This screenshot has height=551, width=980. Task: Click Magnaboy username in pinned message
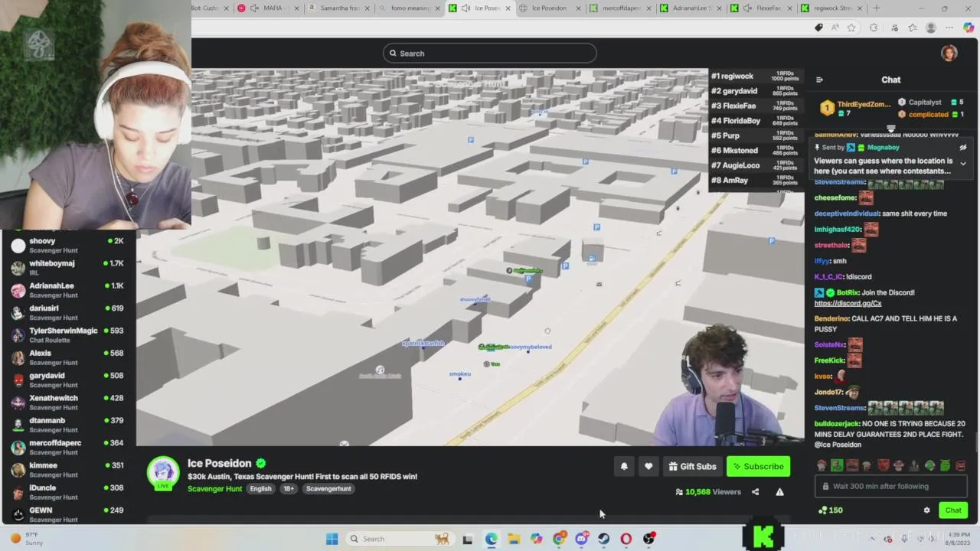(x=883, y=148)
